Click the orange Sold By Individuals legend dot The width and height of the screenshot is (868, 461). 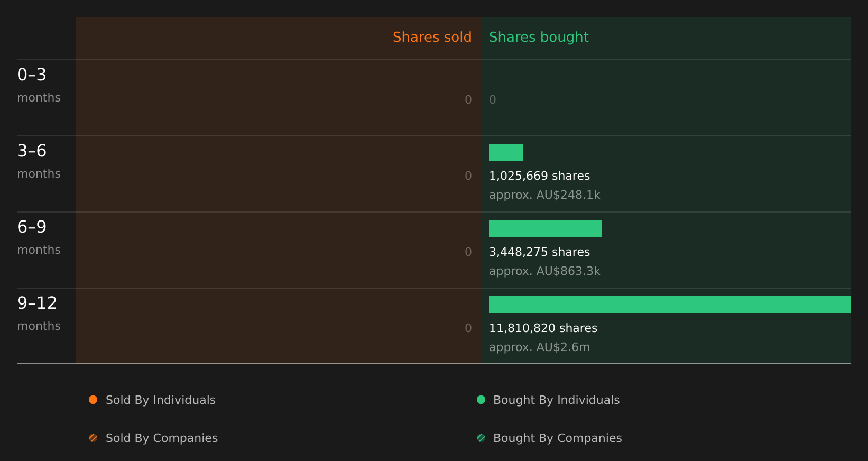93,400
